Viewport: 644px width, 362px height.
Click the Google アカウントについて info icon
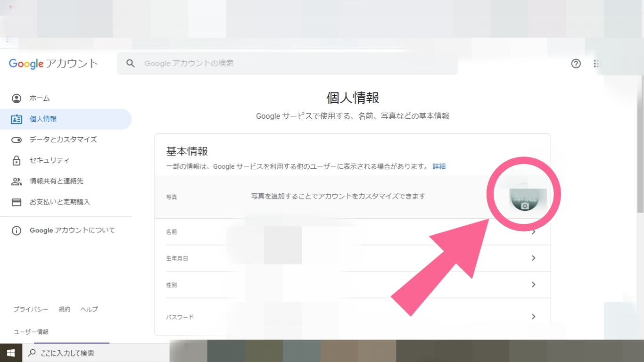coord(17,230)
